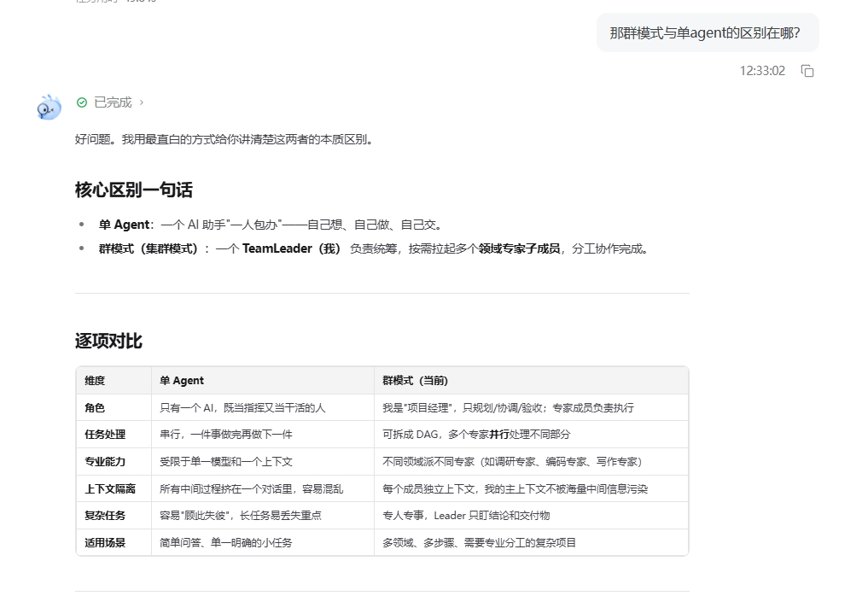Image resolution: width=868 pixels, height=596 pixels.
Task: Click the 任务处理 row label
Action: (105, 435)
